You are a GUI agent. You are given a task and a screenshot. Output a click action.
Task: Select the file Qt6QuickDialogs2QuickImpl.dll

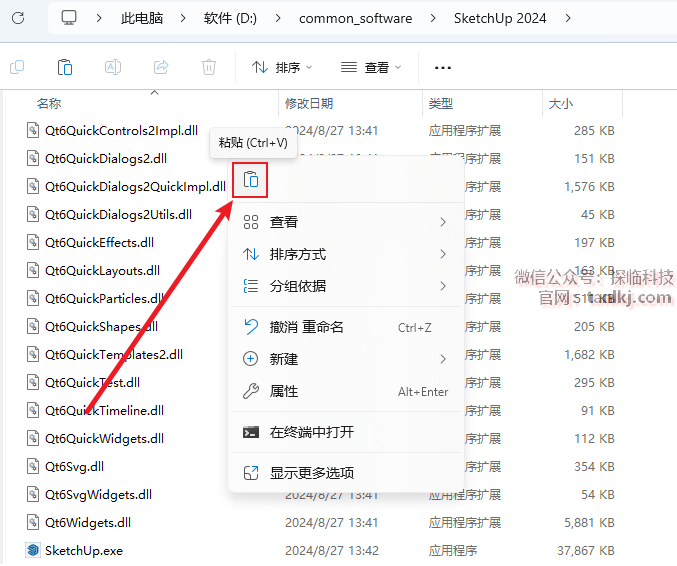135,187
